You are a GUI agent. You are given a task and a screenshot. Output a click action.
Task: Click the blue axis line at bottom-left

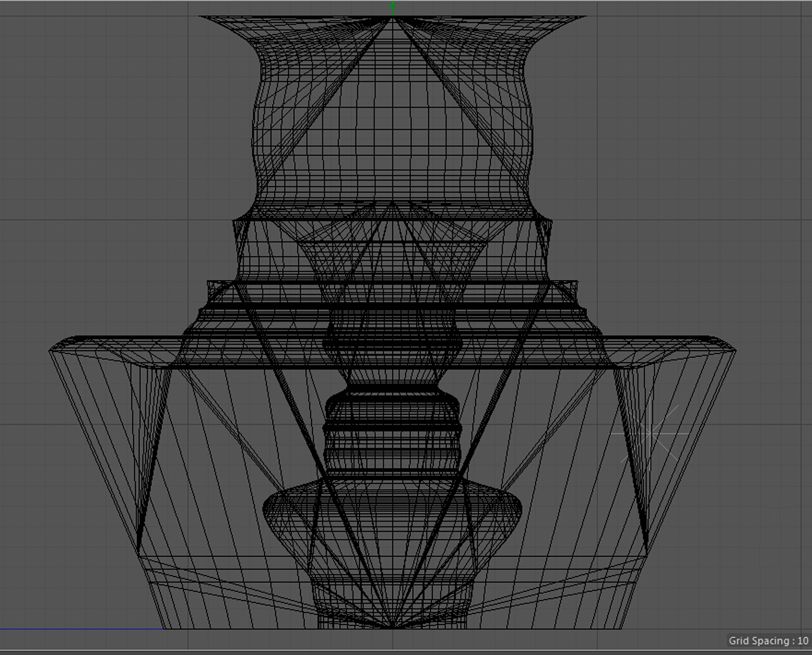(82, 629)
